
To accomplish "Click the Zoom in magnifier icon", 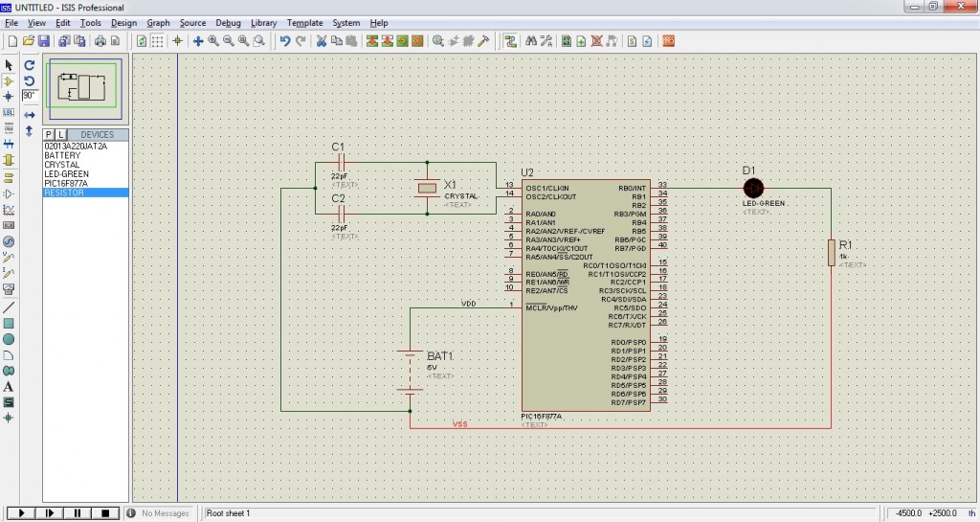I will coord(212,41).
